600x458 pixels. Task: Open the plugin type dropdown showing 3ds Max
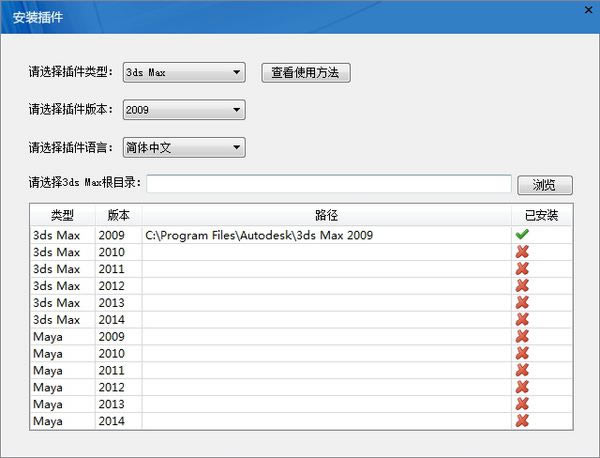[x=184, y=72]
